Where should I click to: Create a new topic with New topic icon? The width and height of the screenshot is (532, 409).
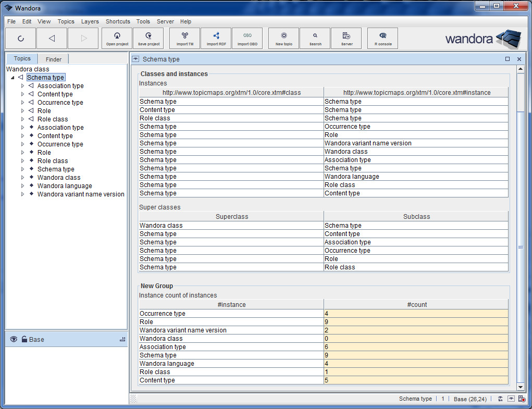(283, 38)
